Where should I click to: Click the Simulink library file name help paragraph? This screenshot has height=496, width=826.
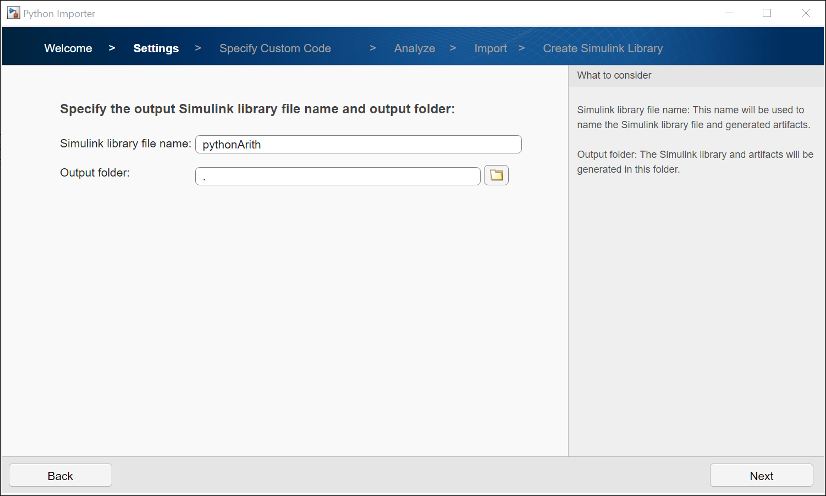click(696, 117)
